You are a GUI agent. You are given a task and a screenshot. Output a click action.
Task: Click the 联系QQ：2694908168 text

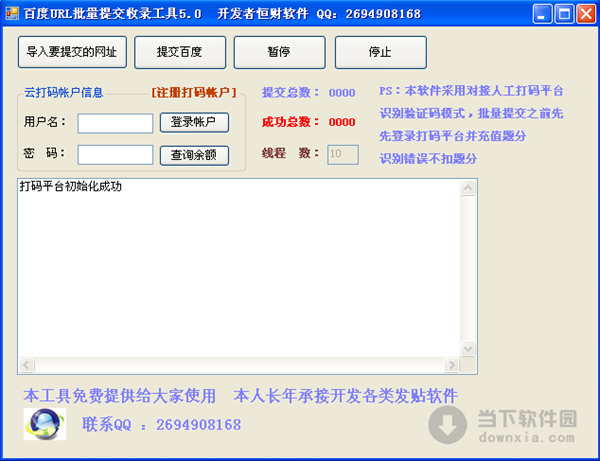pyautogui.click(x=161, y=425)
